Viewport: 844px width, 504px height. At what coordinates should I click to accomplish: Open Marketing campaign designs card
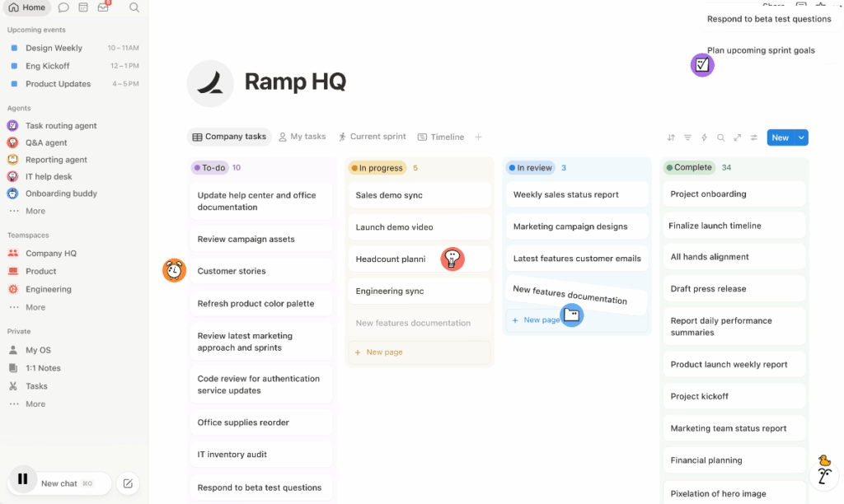click(577, 226)
